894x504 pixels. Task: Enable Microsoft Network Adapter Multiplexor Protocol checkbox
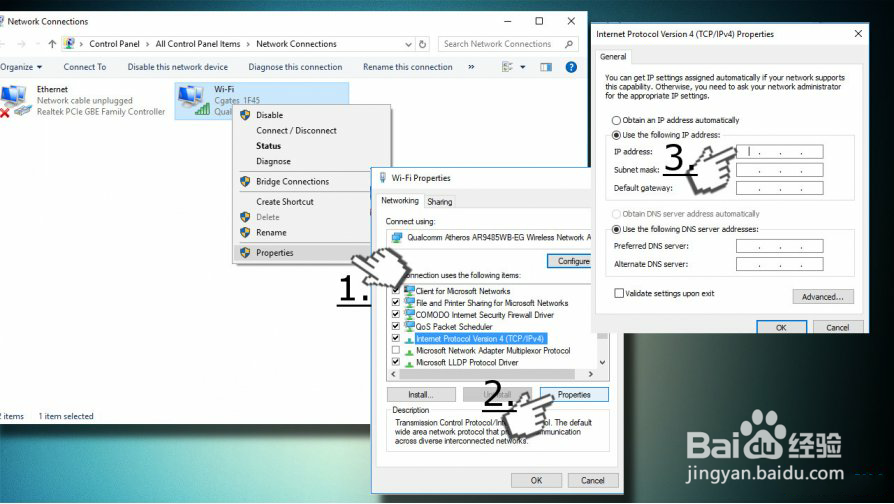tap(396, 350)
